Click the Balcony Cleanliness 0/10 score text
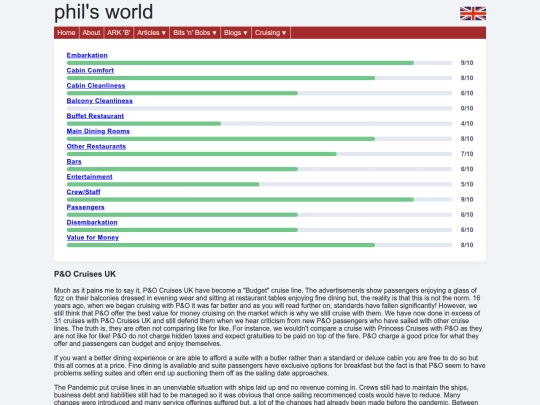Screen dimensions: 540x405 pos(467,108)
